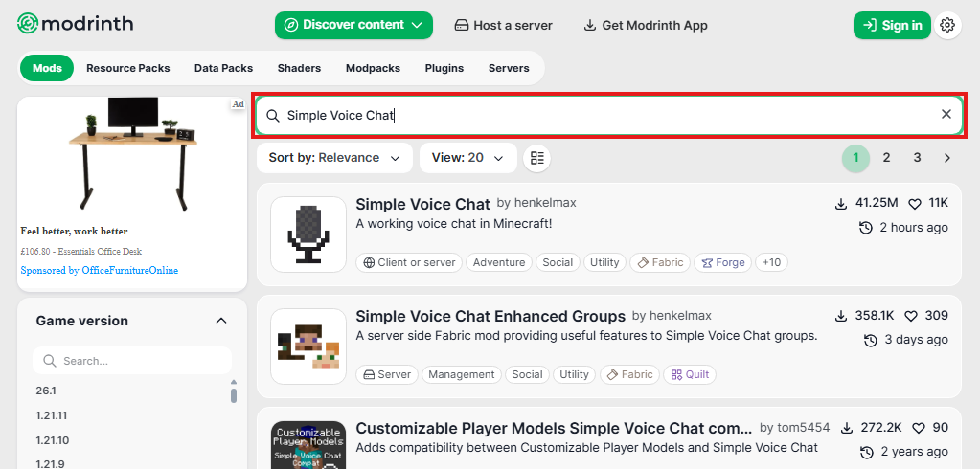
Task: Open the Discover content dropdown
Action: point(353,26)
